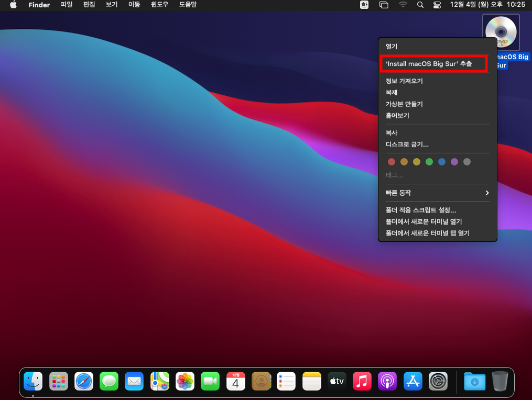
Task: Choose 폴더 적용 스크립트 설정...
Action: tap(437, 210)
